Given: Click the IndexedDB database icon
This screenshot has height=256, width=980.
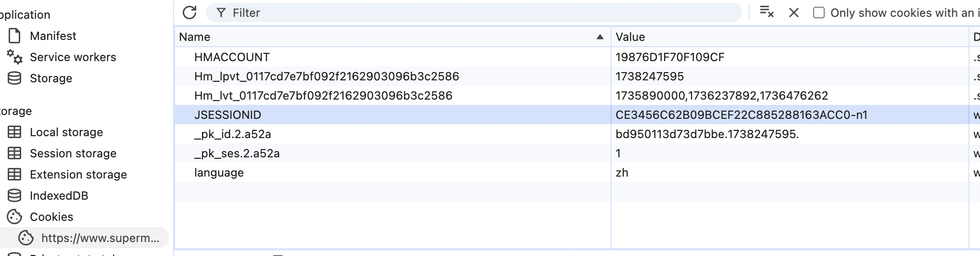Looking at the screenshot, I should click(x=15, y=196).
